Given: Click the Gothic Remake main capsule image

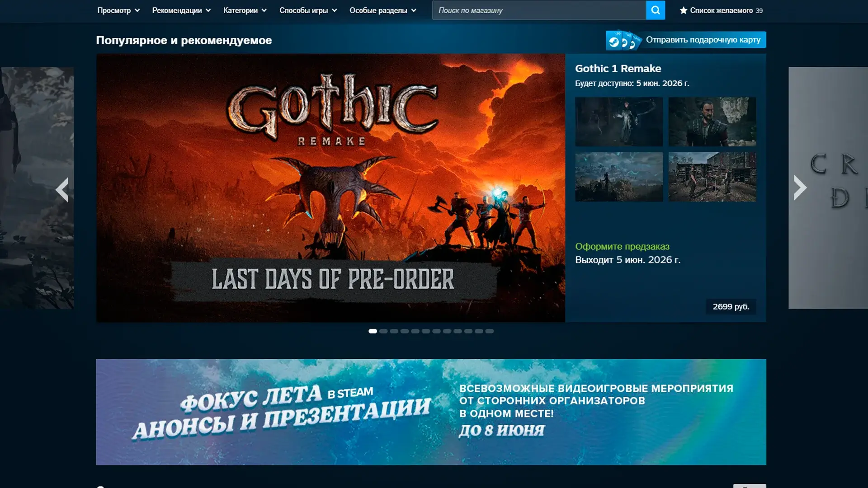Looking at the screenshot, I should point(330,188).
